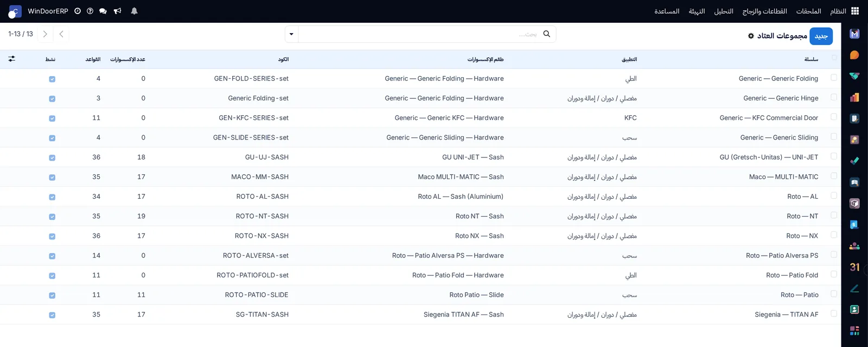Click the pager counter 1-13 / 13

coord(21,34)
